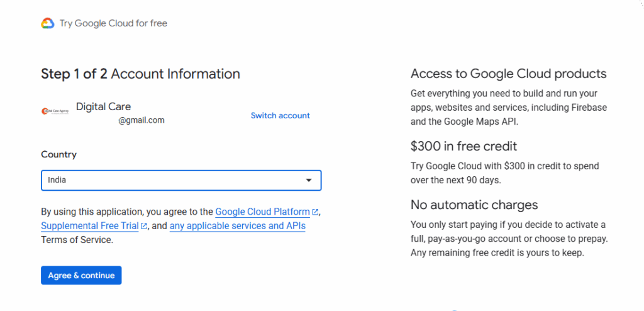Click the Digital Care account avatar
The width and height of the screenshot is (644, 311).
tap(55, 111)
